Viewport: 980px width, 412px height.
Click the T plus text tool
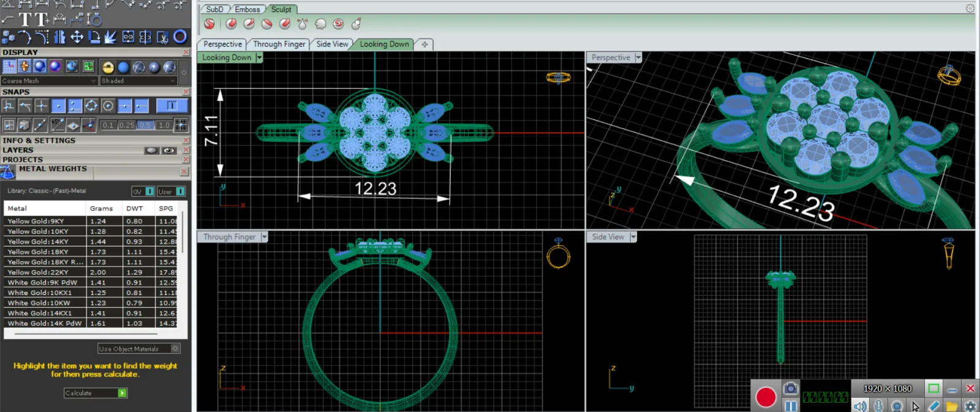tap(42, 20)
